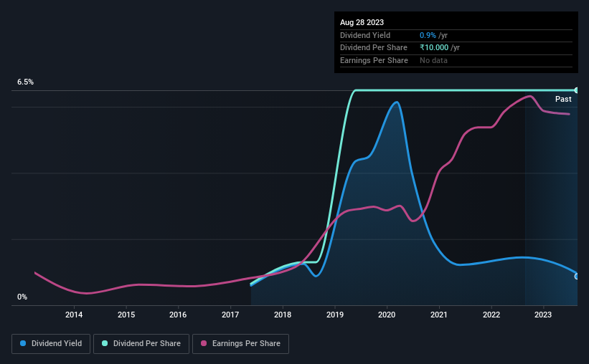Screen dimensions: 589x364
Task: Select the 2014 x-axis label
Action: pyautogui.click(x=74, y=315)
